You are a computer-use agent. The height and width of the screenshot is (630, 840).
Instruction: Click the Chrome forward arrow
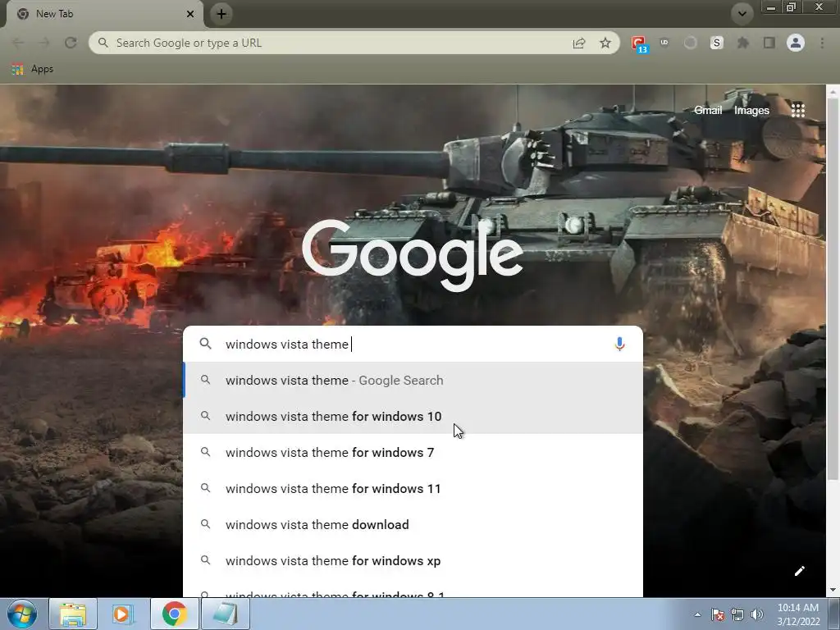click(x=44, y=43)
